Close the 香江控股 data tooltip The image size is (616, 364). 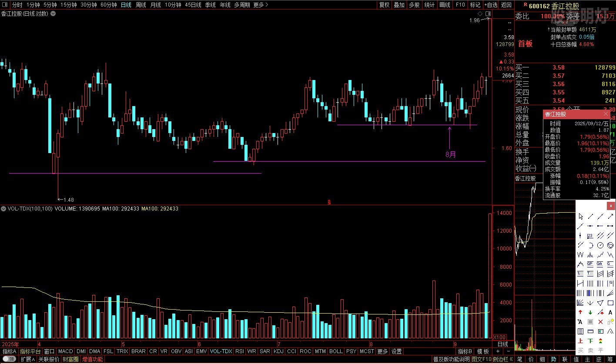coord(606,114)
